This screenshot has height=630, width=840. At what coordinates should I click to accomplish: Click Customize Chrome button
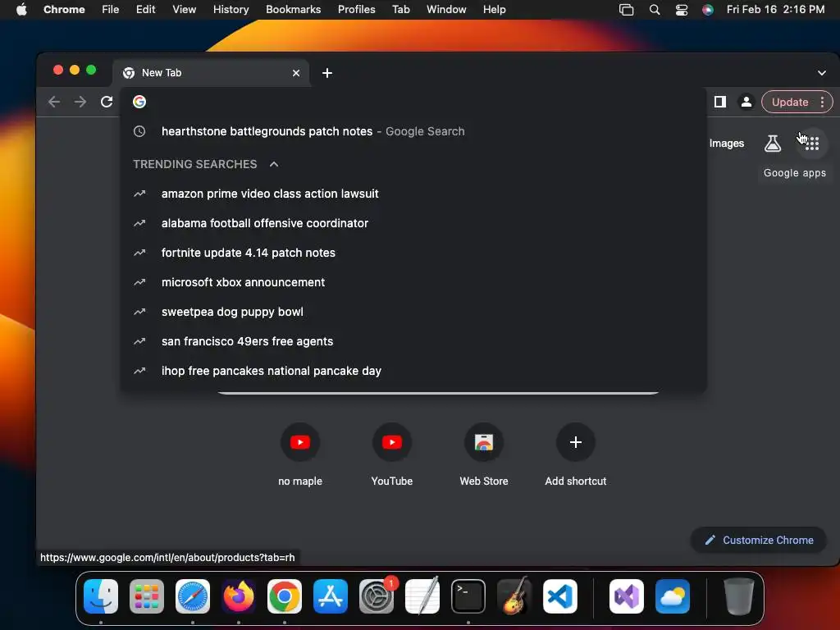point(759,540)
